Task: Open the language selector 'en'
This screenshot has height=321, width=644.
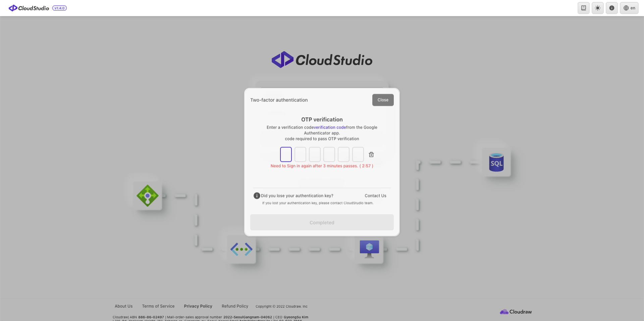Action: point(629,8)
